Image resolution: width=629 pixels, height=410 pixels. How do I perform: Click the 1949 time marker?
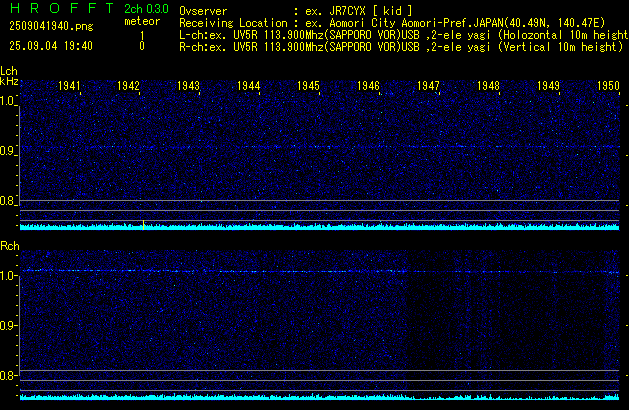[x=548, y=86]
